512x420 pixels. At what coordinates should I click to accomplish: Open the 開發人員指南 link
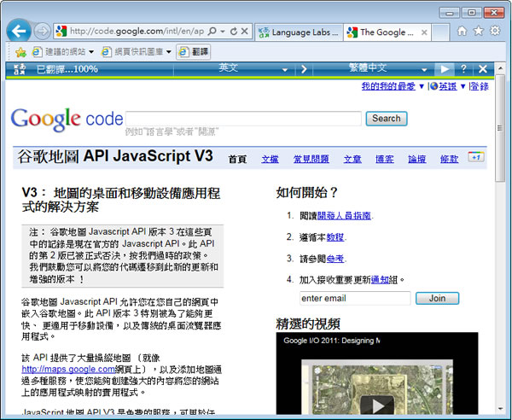click(344, 216)
